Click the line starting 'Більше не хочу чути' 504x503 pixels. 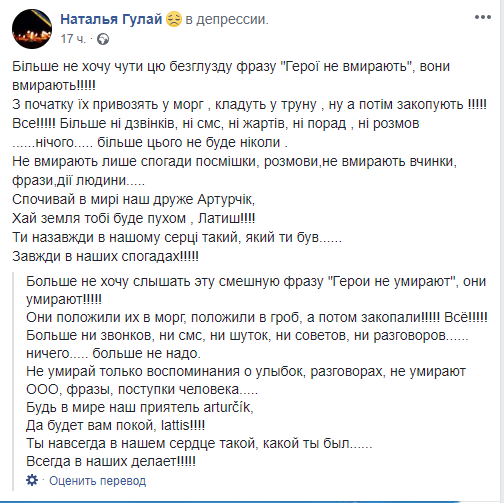pyautogui.click(x=231, y=66)
